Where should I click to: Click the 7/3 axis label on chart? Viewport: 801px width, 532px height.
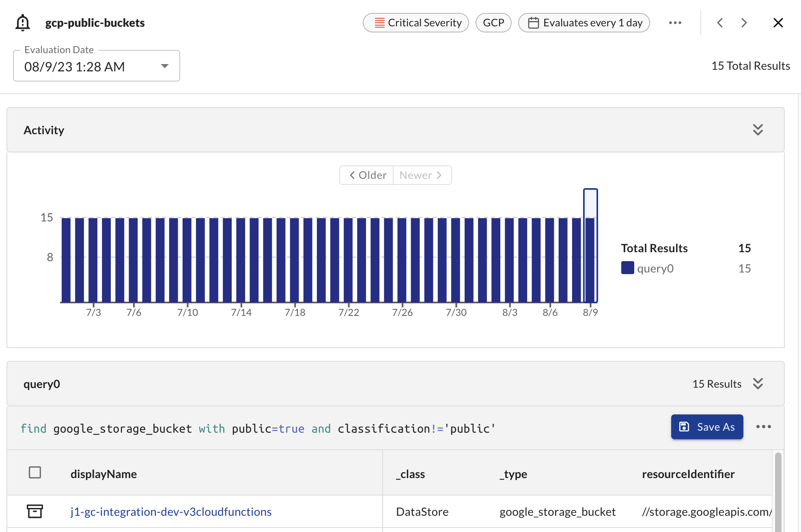94,312
